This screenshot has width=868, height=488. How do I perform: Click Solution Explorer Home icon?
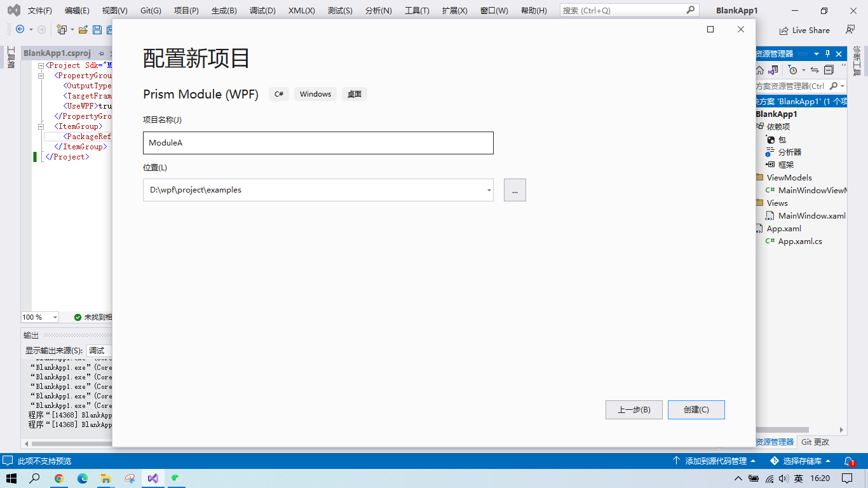pyautogui.click(x=760, y=70)
